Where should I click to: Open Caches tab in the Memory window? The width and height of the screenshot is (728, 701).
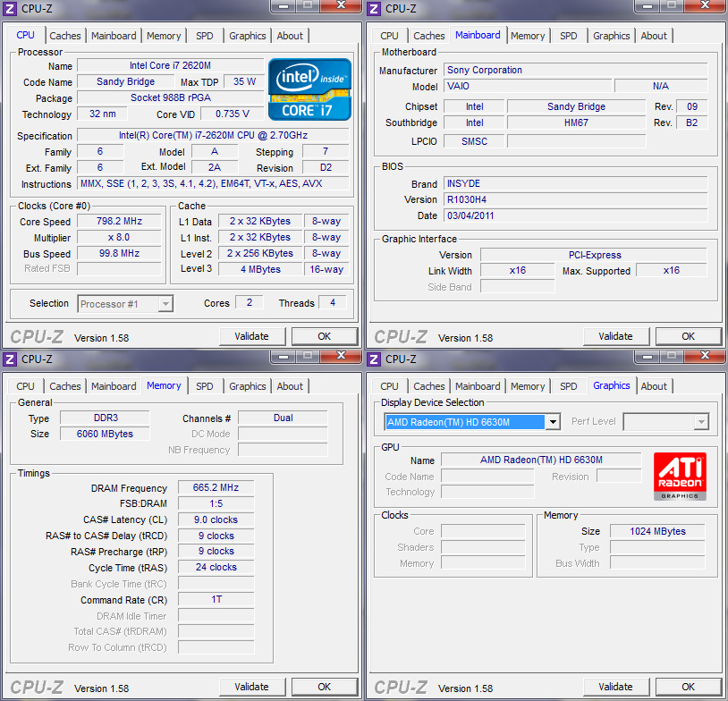point(65,386)
